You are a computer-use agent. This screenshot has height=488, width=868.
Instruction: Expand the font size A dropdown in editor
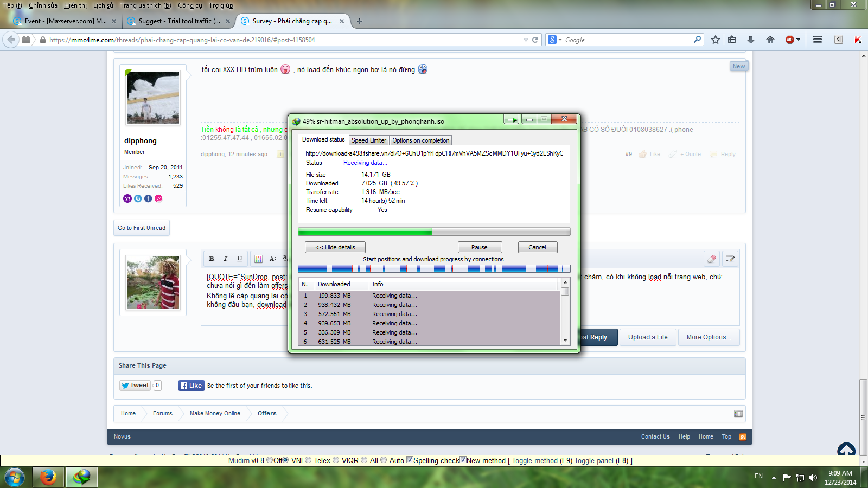pyautogui.click(x=273, y=259)
